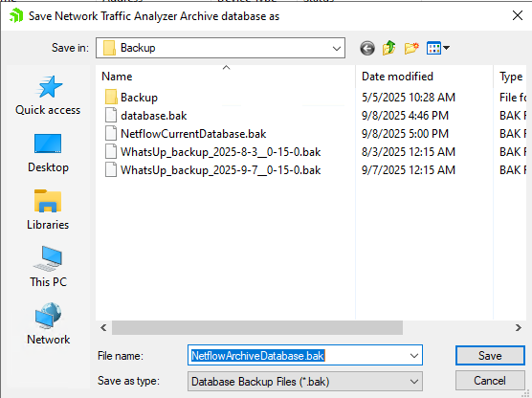Select the file named database.bak
The image size is (532, 398).
[x=154, y=116]
